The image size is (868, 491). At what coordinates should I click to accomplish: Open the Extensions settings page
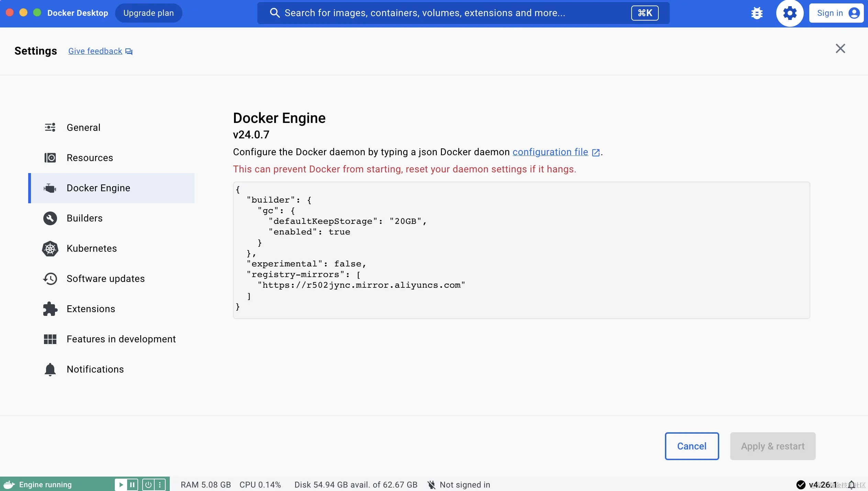click(x=91, y=309)
